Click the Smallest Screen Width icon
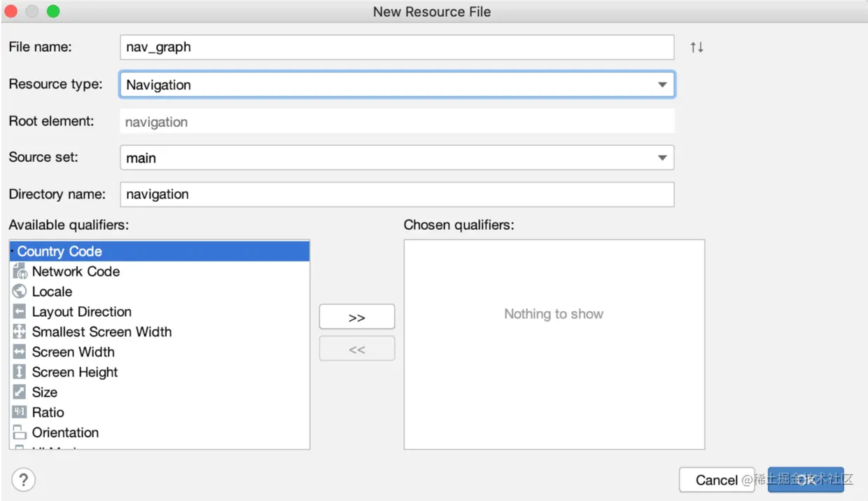868x501 pixels. 20,331
